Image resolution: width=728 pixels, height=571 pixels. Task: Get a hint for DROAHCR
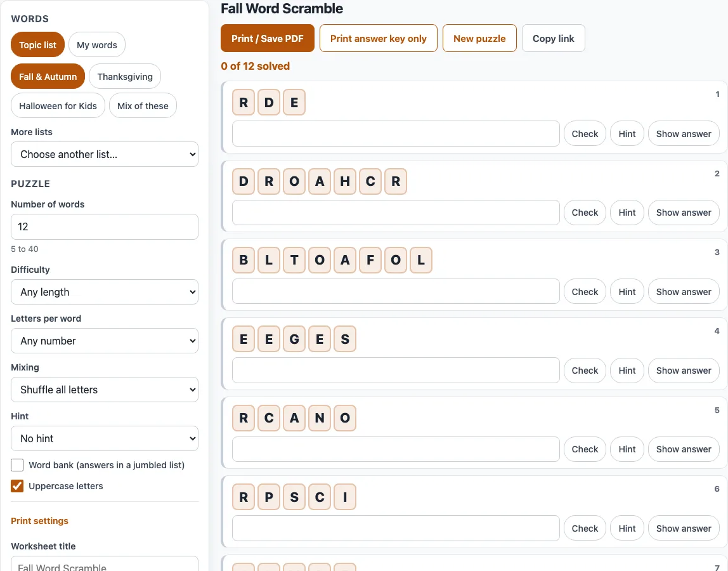(627, 213)
